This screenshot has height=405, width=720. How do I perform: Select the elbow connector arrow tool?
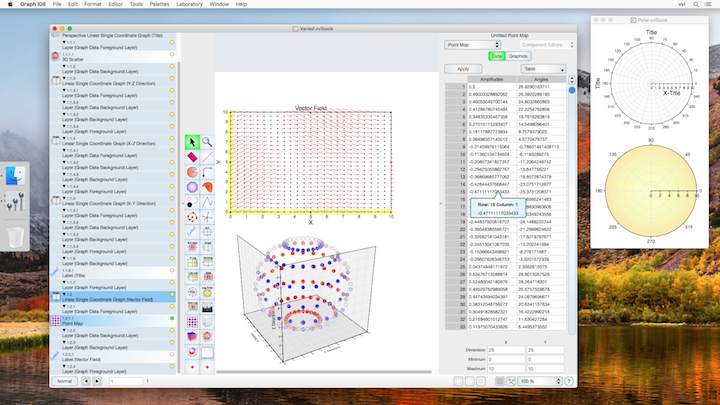click(208, 172)
